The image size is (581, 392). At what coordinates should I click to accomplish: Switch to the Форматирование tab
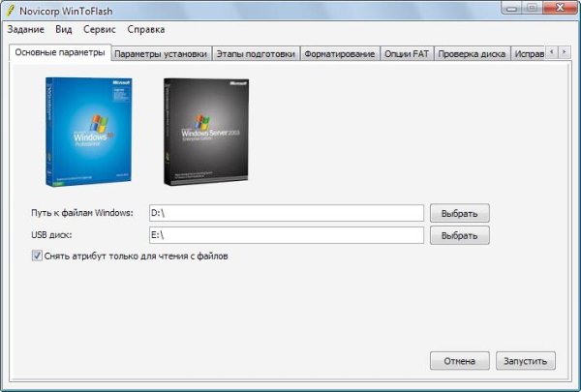click(x=340, y=54)
